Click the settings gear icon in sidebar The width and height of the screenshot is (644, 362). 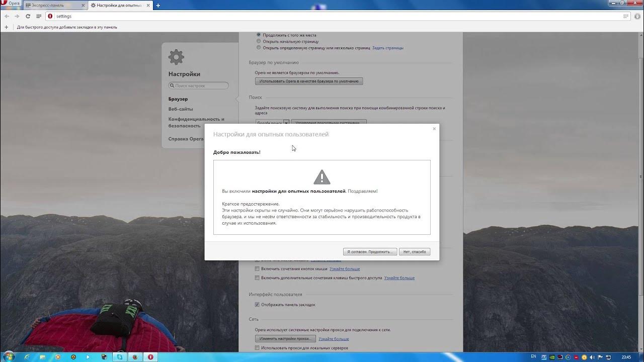point(176,57)
